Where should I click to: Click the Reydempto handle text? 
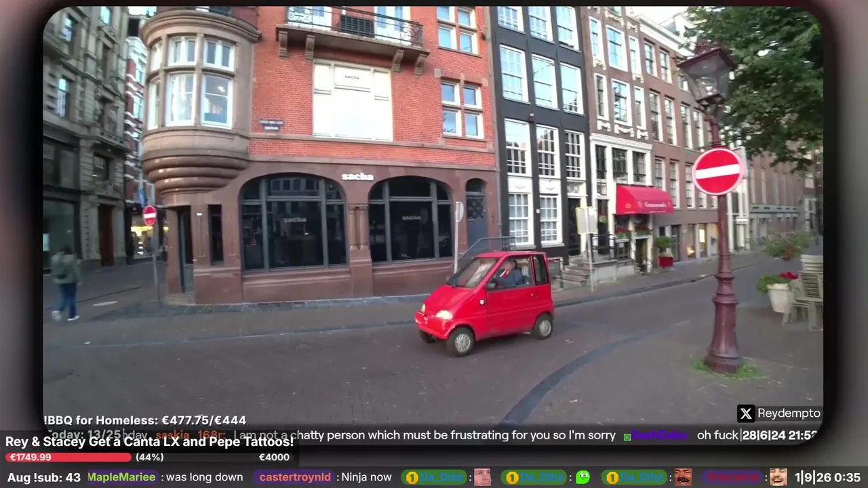point(789,413)
